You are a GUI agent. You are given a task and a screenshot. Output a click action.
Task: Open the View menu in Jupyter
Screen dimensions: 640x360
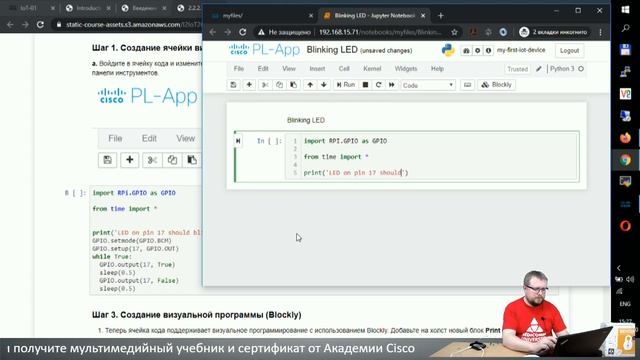click(x=289, y=69)
